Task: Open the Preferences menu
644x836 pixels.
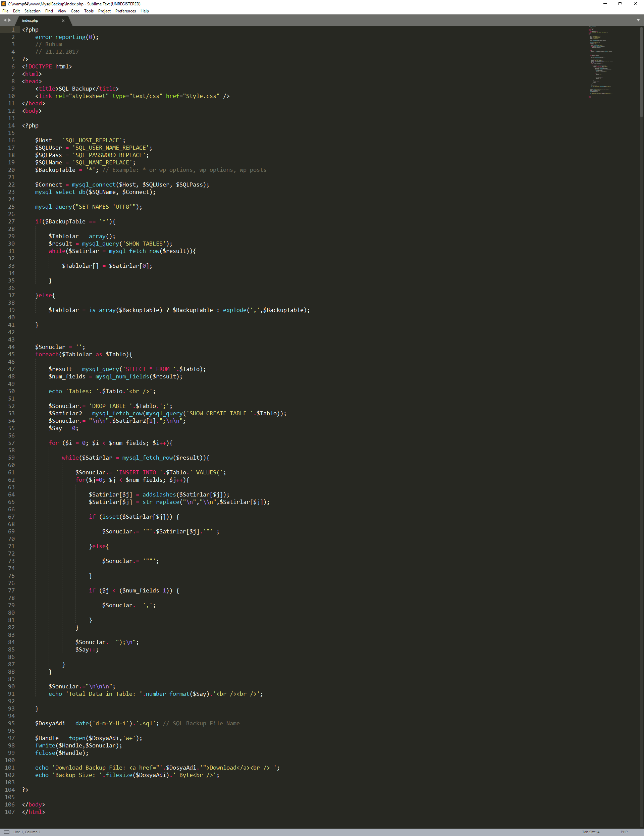Action: [125, 11]
